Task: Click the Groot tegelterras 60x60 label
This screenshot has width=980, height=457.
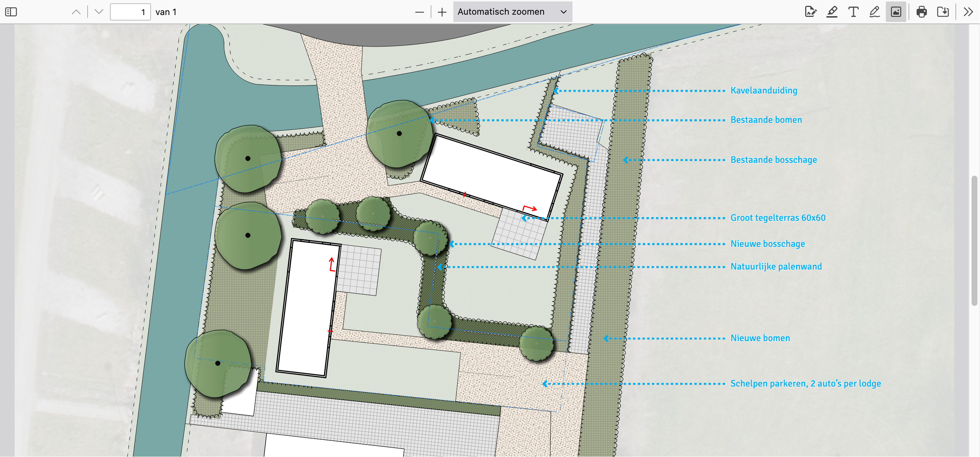Action: 778,218
